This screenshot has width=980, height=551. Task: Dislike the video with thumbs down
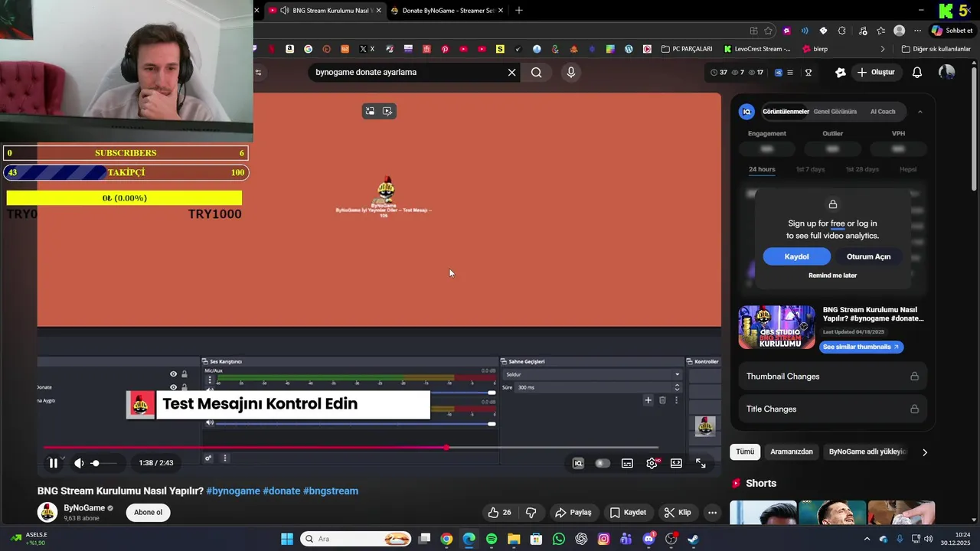pyautogui.click(x=531, y=512)
